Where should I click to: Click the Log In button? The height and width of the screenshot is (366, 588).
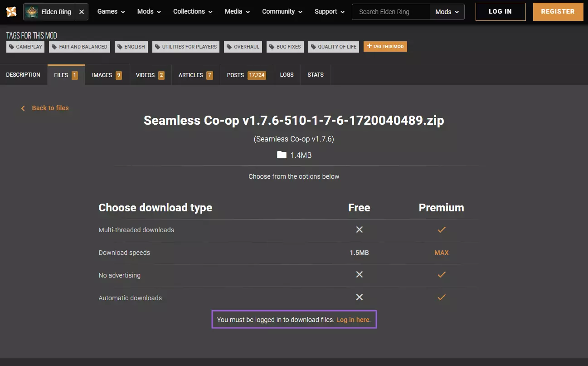point(500,12)
